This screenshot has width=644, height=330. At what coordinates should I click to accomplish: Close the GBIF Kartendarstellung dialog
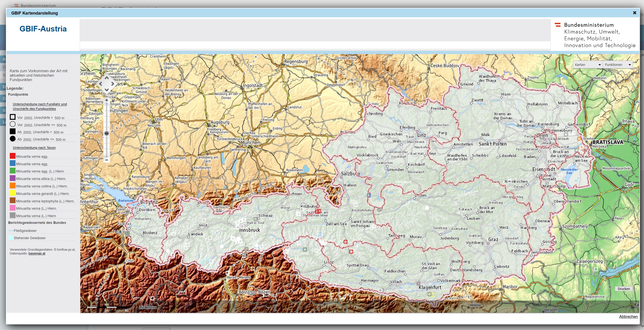pos(634,13)
